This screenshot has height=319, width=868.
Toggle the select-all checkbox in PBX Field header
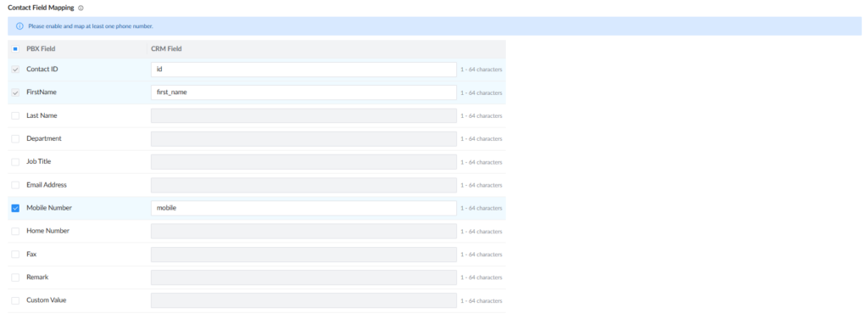pos(15,48)
